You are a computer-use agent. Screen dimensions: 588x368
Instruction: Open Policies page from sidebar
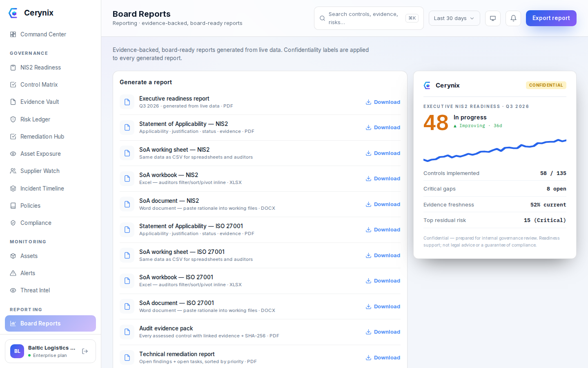click(x=51, y=206)
